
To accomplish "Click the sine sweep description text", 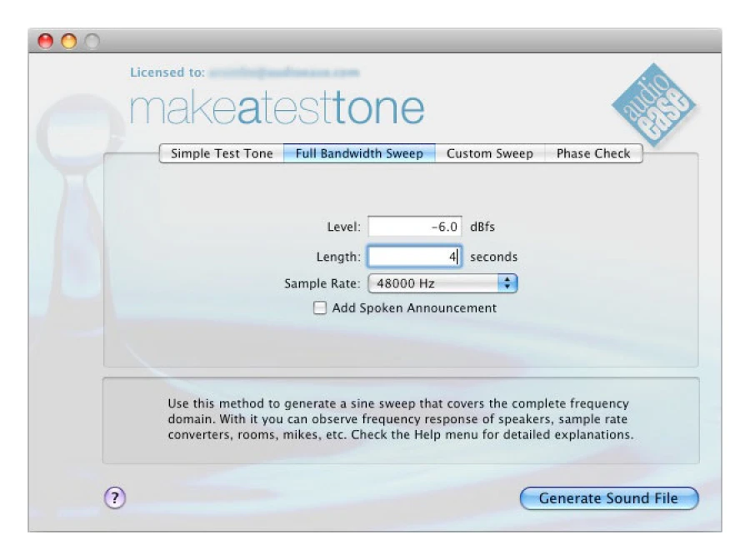I will pyautogui.click(x=400, y=419).
